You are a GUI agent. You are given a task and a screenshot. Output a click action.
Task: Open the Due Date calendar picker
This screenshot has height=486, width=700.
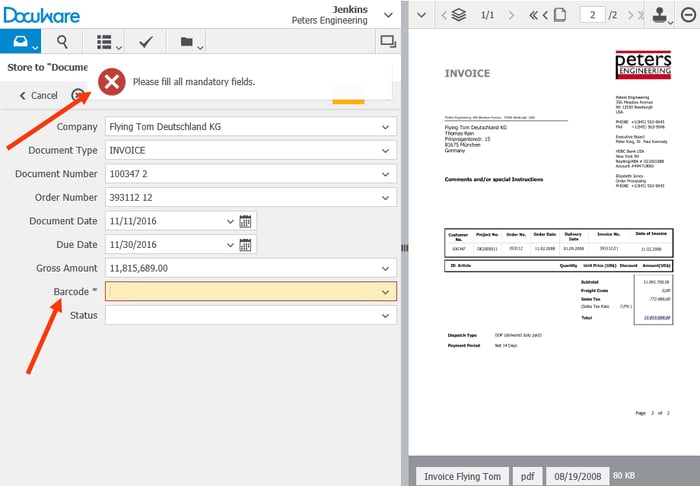click(x=246, y=244)
